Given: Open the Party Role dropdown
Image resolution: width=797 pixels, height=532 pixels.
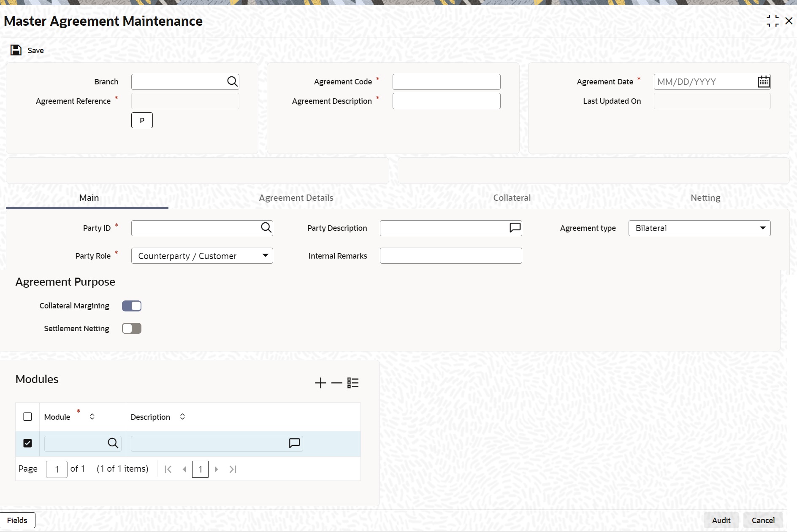Looking at the screenshot, I should pos(202,256).
